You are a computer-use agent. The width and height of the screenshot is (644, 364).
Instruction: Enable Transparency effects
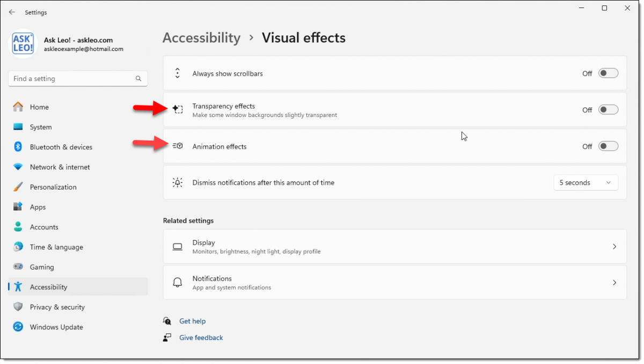(608, 109)
